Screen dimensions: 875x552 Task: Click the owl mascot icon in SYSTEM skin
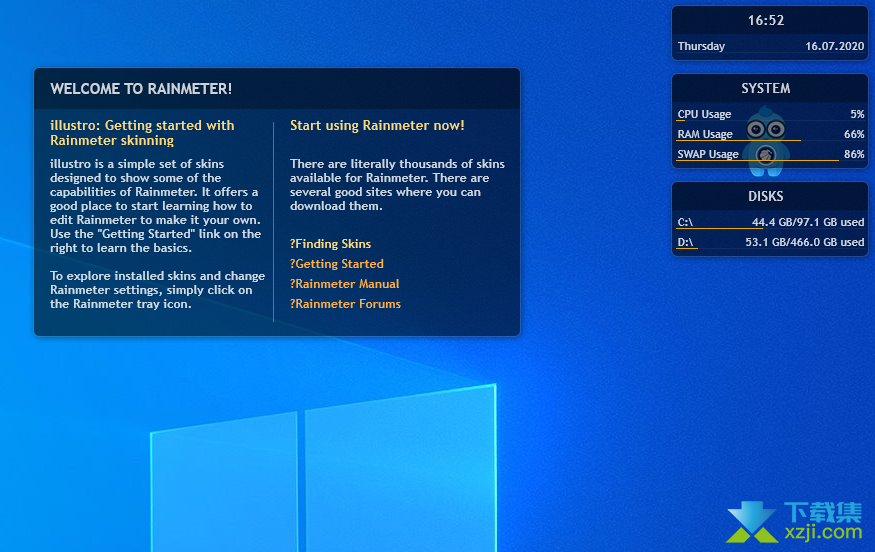coord(766,141)
